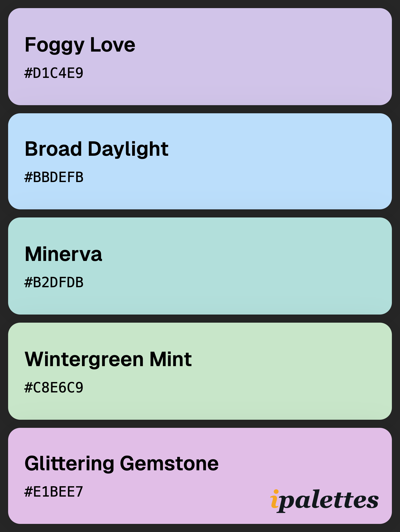
Task: Click the Broad Daylight title text
Action: (x=96, y=149)
